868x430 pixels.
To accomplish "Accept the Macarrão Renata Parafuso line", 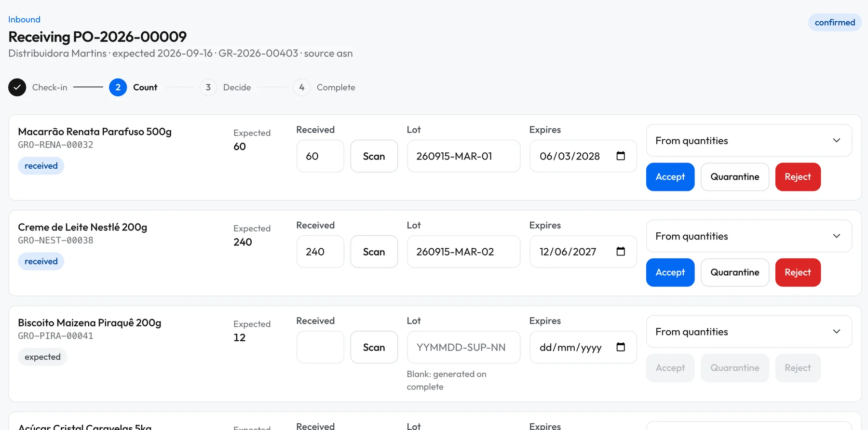I will click(x=670, y=177).
